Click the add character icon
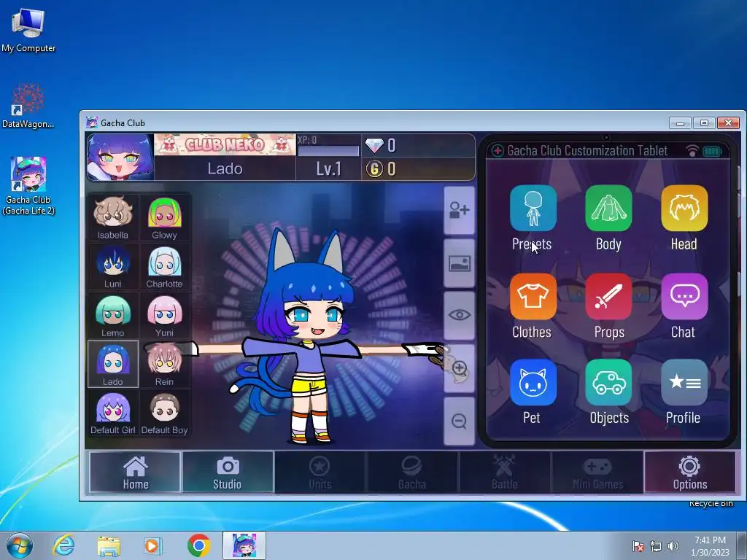The height and width of the screenshot is (560, 747). pos(460,210)
